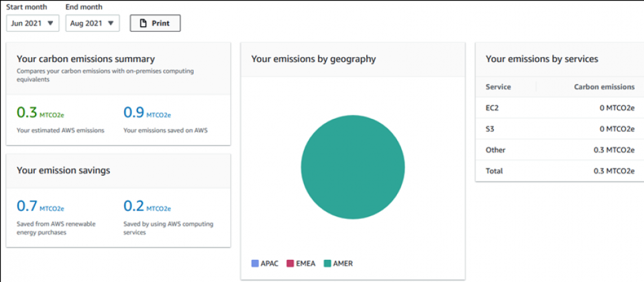Click the 0.3 estimated AWS emissions value
This screenshot has width=644, height=282.
point(27,113)
